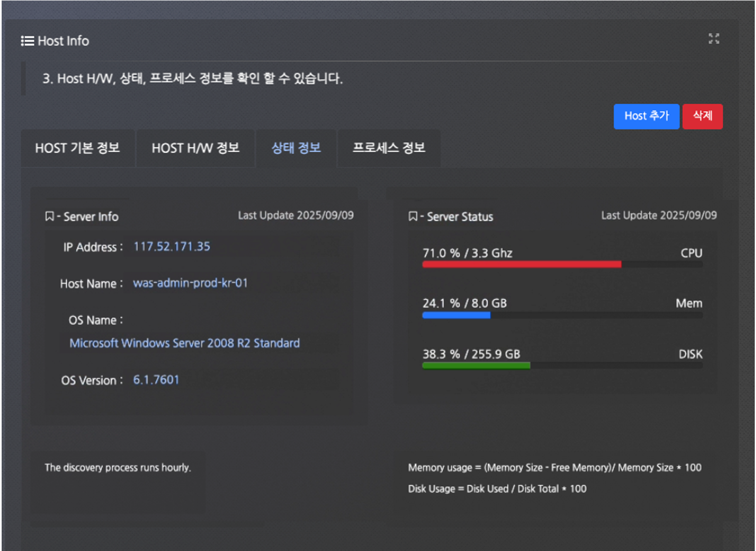The width and height of the screenshot is (756, 551).
Task: Select the 상태 정보 tab
Action: [296, 148]
